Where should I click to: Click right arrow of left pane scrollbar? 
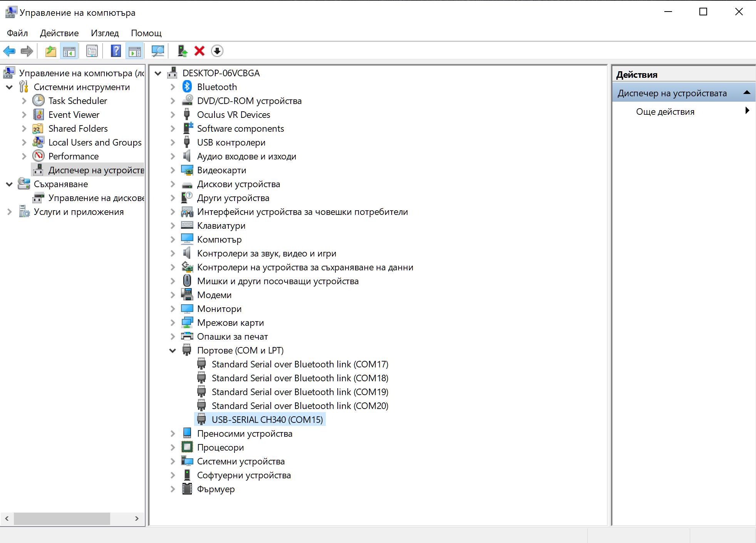tap(137, 518)
